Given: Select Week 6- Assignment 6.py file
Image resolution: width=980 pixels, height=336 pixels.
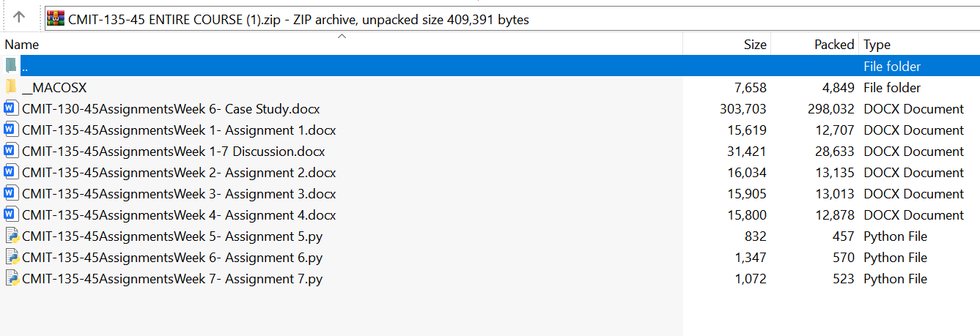Looking at the screenshot, I should [x=172, y=258].
